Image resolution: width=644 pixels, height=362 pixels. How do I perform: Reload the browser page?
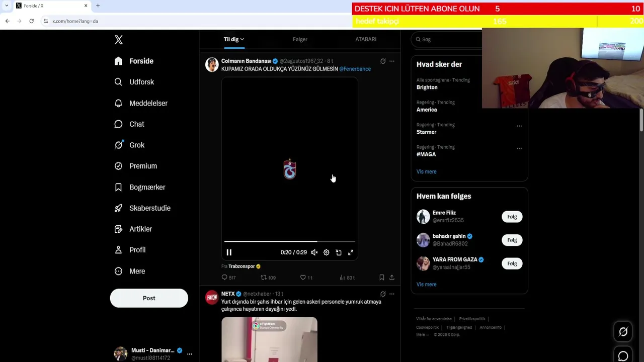click(x=31, y=21)
